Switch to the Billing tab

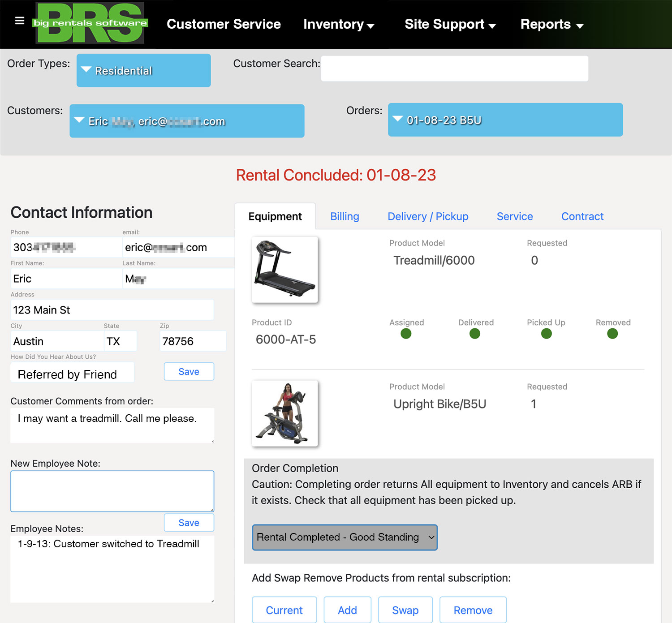tap(345, 216)
